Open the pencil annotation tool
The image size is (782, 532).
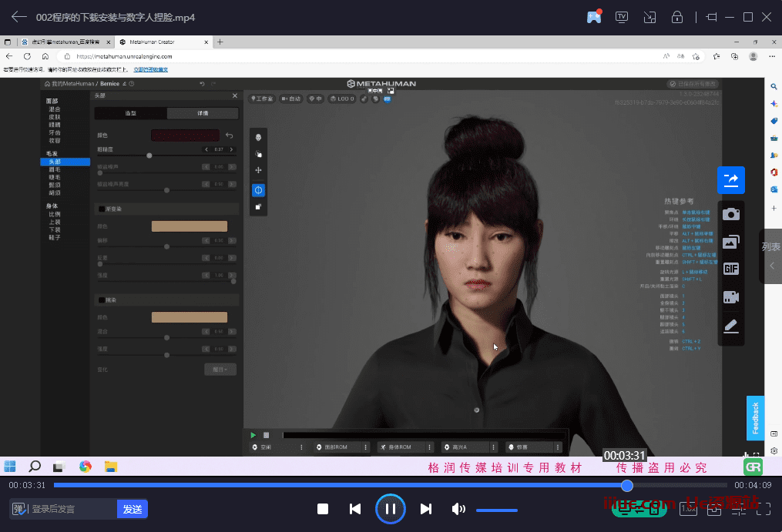731,326
